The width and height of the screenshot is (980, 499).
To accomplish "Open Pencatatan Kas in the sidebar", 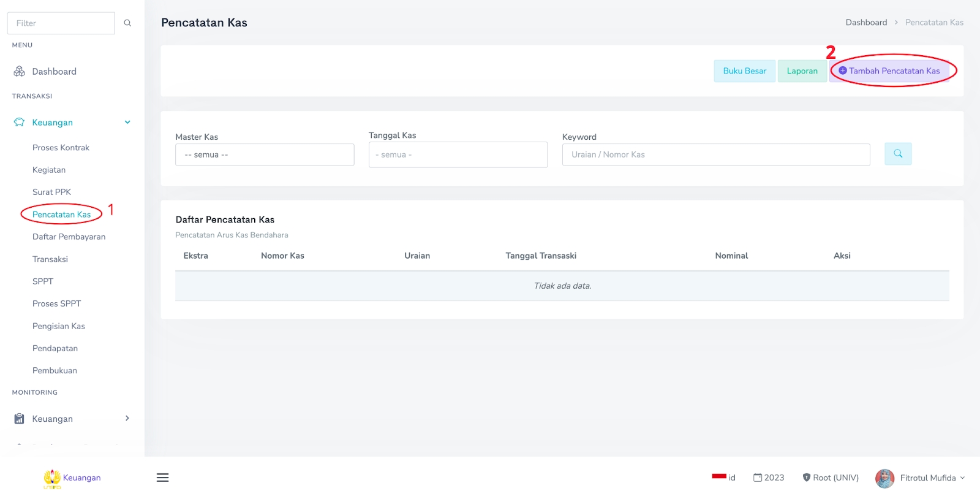I will tap(61, 215).
